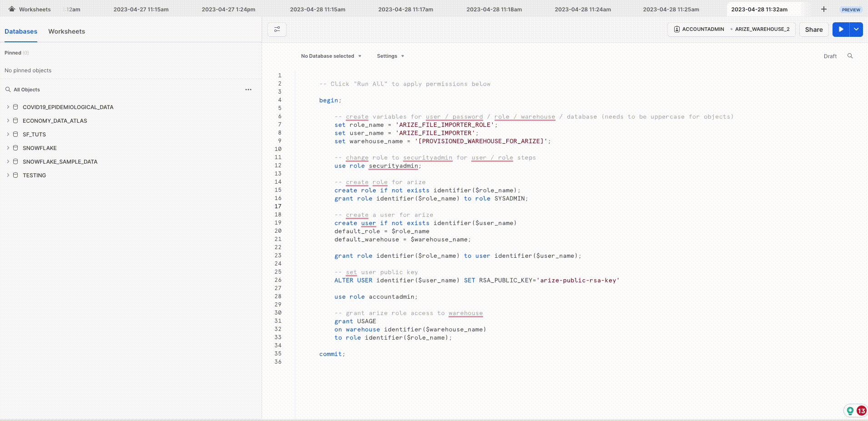Click the No pinned objects text

coord(28,70)
